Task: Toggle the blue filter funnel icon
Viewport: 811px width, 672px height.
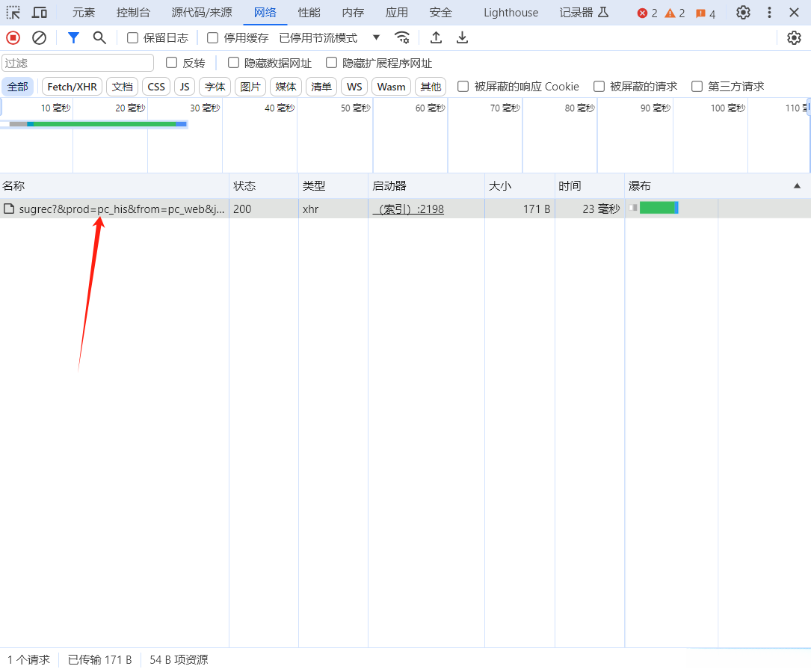Action: click(73, 38)
